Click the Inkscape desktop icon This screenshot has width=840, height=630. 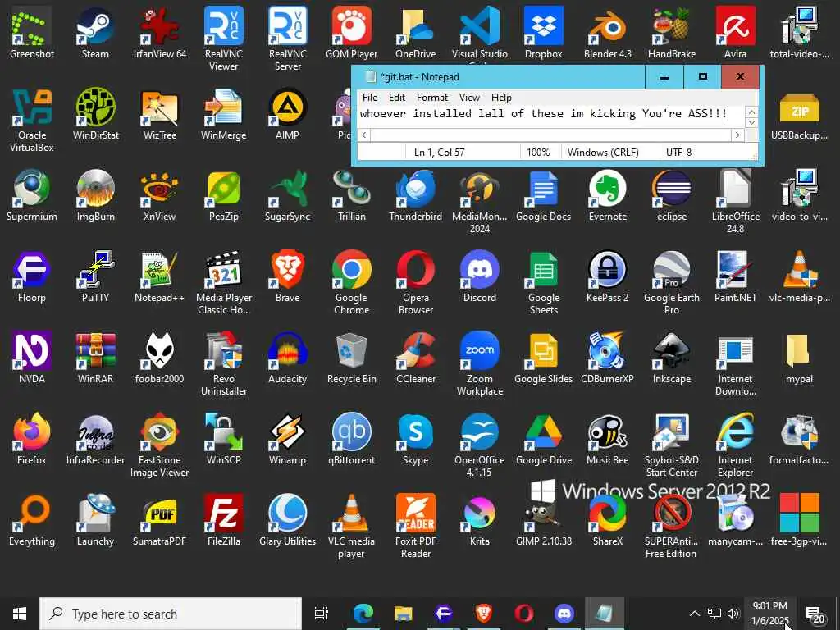[671, 358]
